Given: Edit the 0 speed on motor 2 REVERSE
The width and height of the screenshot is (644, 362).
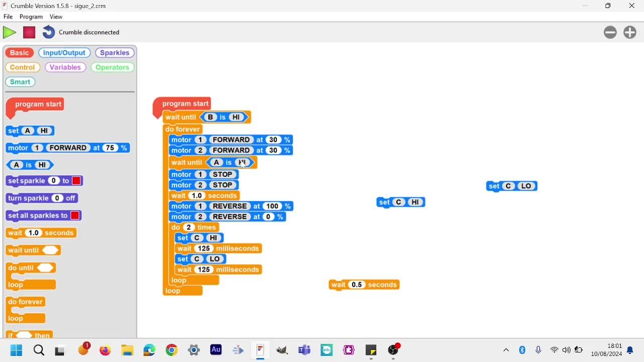Looking at the screenshot, I should click(267, 217).
